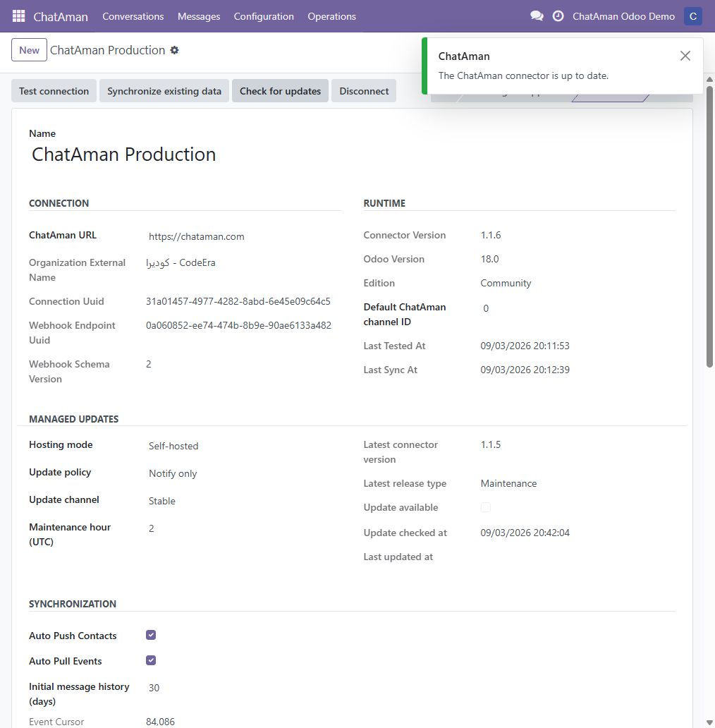This screenshot has height=728, width=715.
Task: Click the scrollbar down arrow
Action: tap(709, 722)
